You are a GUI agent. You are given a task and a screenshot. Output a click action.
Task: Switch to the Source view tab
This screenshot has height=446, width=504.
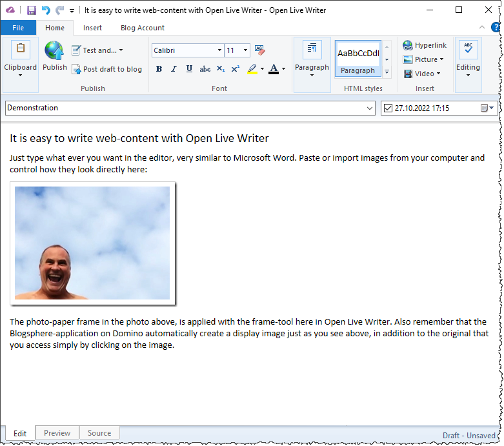point(99,433)
